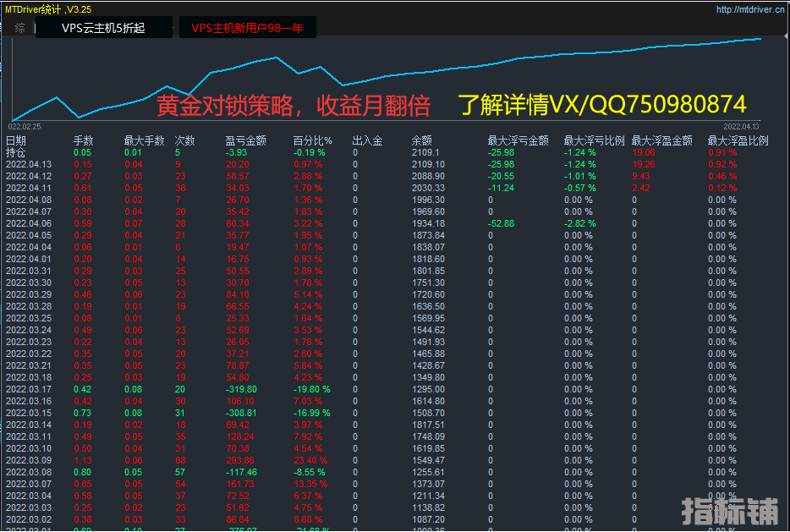Select the 最大浮盈比例 column header

738,140
